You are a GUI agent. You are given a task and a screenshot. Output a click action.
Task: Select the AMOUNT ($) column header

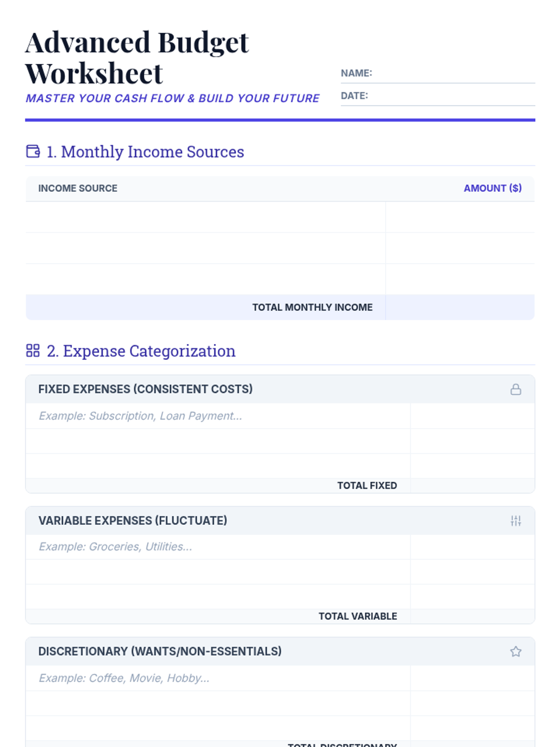[x=492, y=188]
